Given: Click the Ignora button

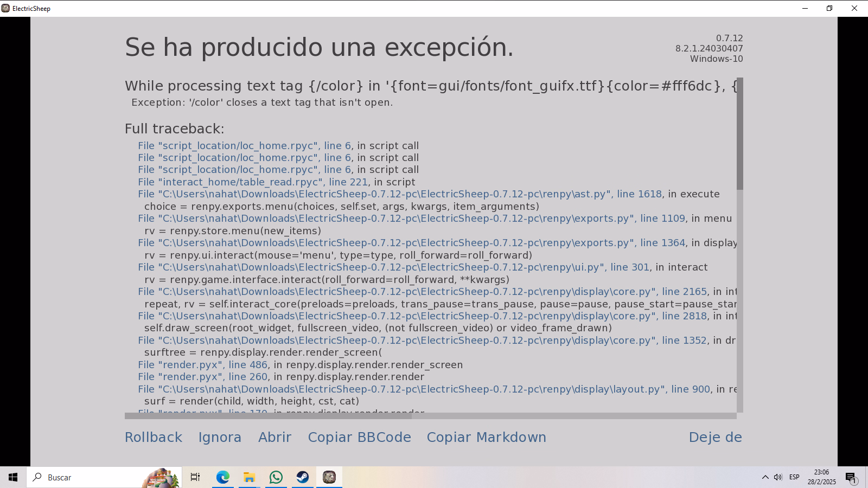Looking at the screenshot, I should (220, 437).
